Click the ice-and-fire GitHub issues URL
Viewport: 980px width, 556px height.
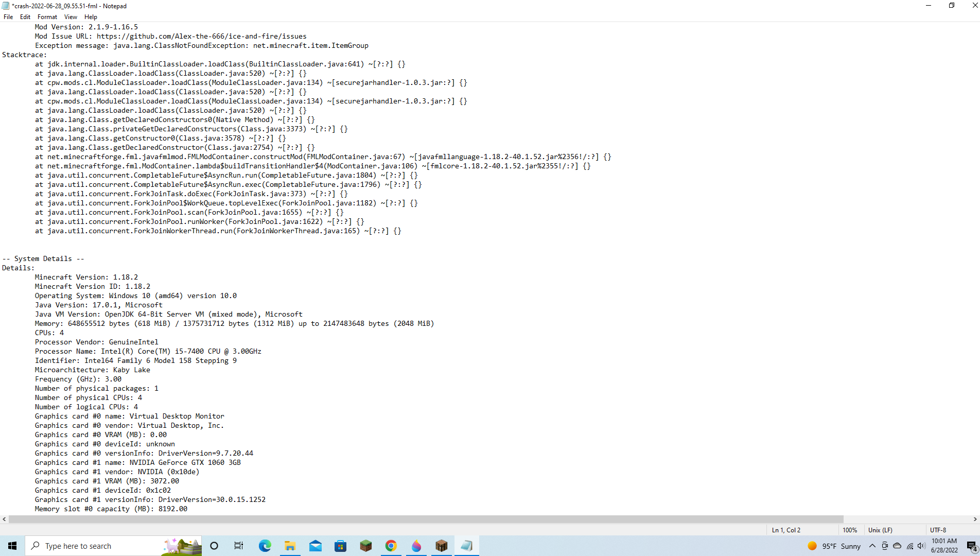(x=201, y=36)
